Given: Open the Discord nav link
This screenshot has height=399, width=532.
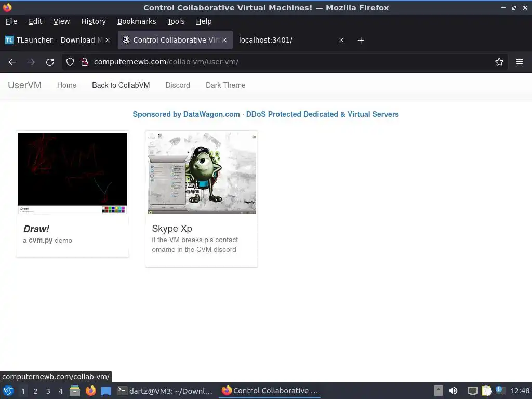Looking at the screenshot, I should point(178,85).
